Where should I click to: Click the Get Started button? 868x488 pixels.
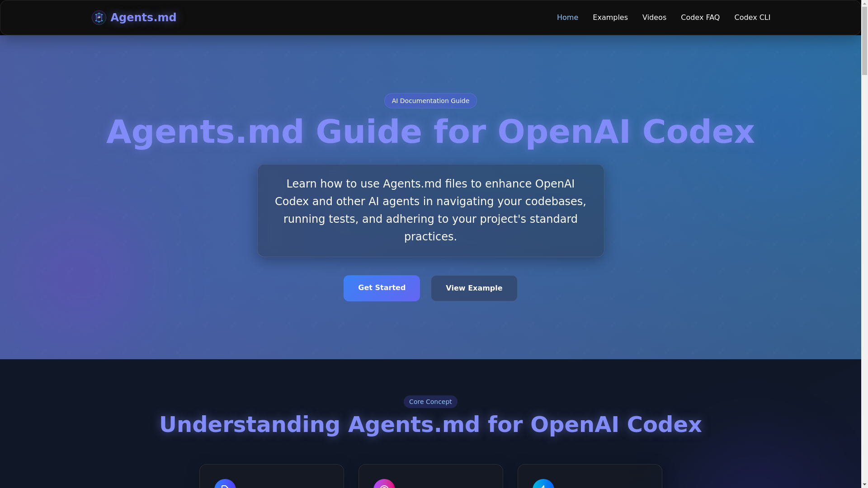(x=382, y=288)
